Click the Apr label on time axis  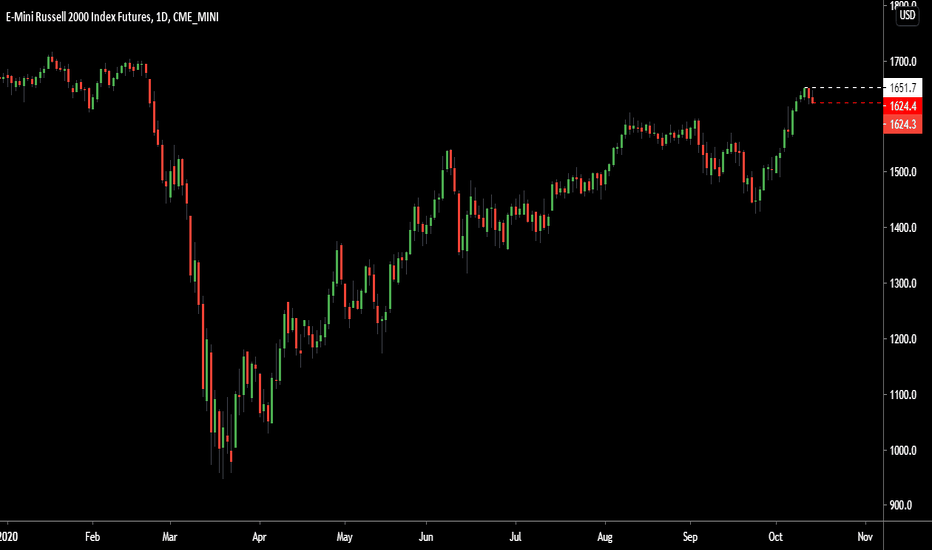click(x=259, y=537)
